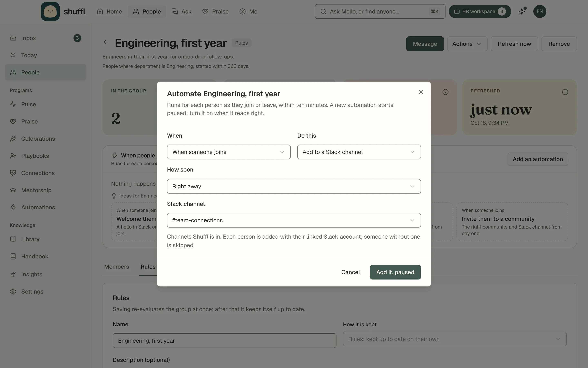Image resolution: width=588 pixels, height=368 pixels.
Task: Open Library under Knowledge
Action: pyautogui.click(x=46, y=239)
